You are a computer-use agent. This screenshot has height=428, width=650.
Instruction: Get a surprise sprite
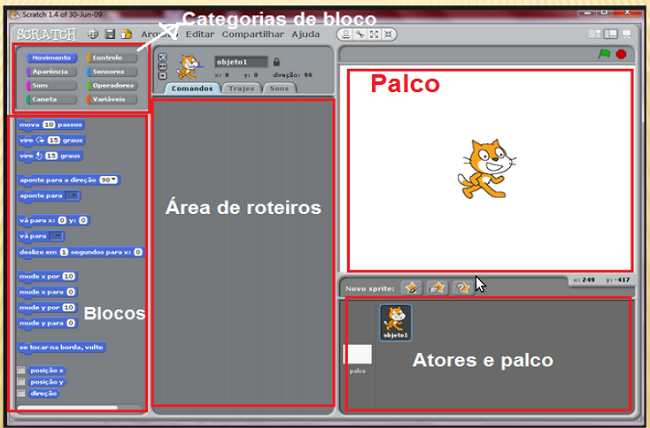[x=462, y=287]
